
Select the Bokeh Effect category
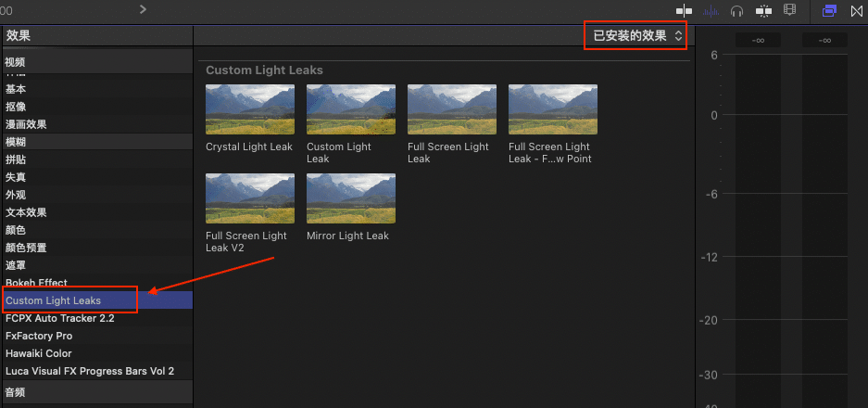pos(96,283)
